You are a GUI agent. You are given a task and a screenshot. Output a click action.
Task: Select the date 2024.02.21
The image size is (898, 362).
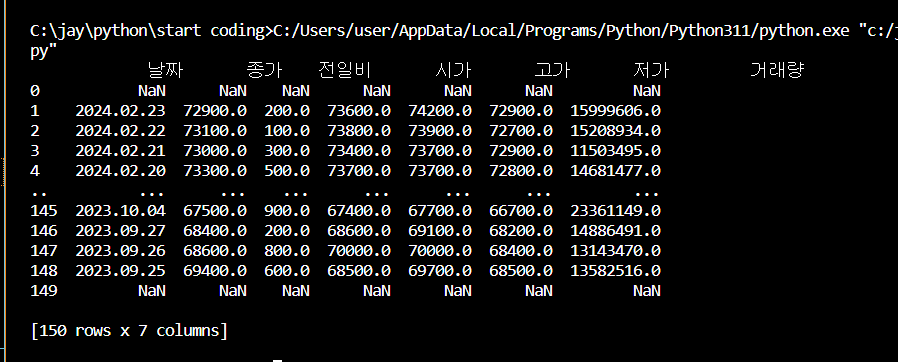click(120, 151)
